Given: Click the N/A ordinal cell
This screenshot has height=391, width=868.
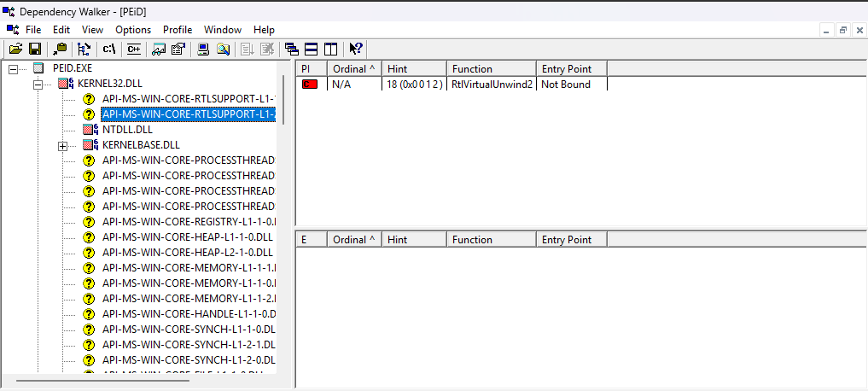Looking at the screenshot, I should point(341,85).
